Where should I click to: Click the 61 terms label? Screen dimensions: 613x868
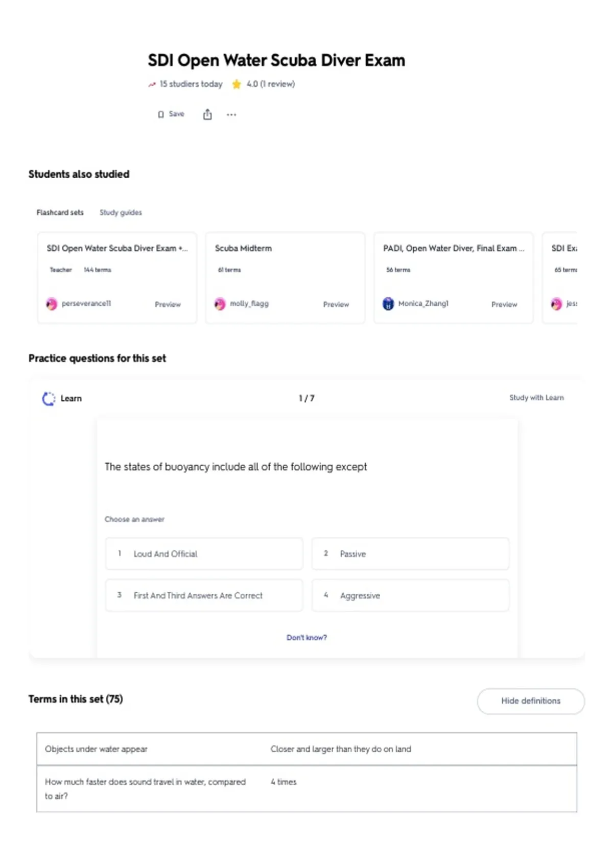229,270
